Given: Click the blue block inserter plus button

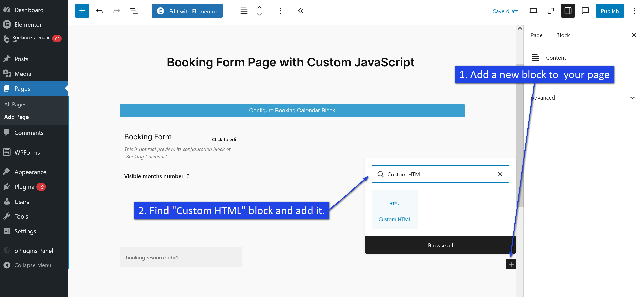Looking at the screenshot, I should click(x=82, y=11).
